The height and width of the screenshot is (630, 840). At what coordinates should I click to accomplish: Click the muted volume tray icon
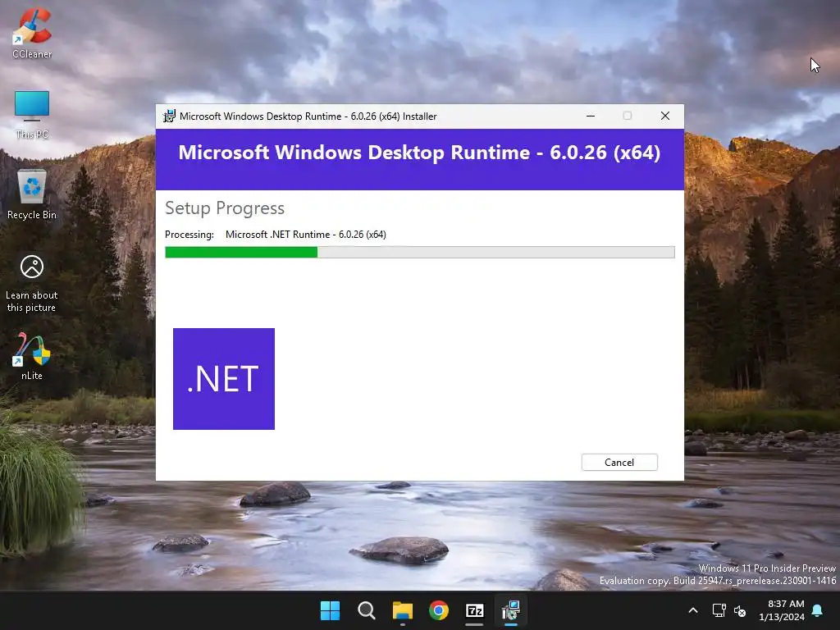tap(740, 610)
